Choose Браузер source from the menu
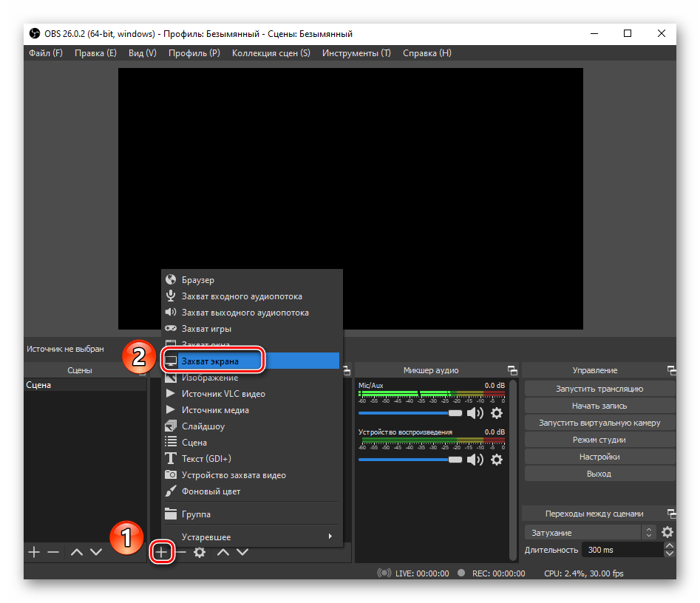The height and width of the screenshot is (603, 700). (252, 280)
